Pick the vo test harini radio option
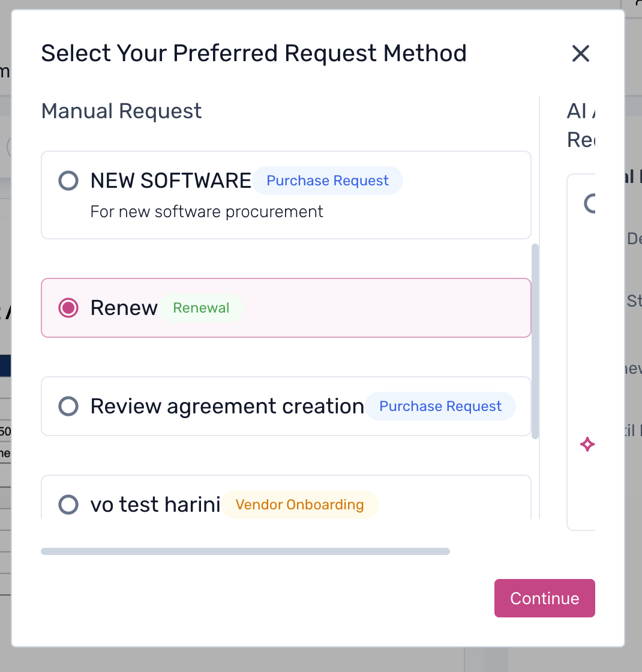 [68, 505]
